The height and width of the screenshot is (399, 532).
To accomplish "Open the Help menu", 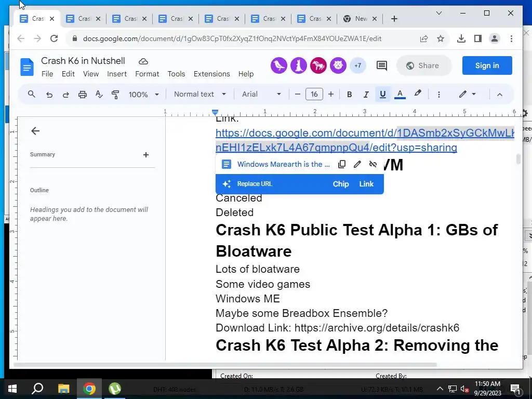I will coord(246,74).
